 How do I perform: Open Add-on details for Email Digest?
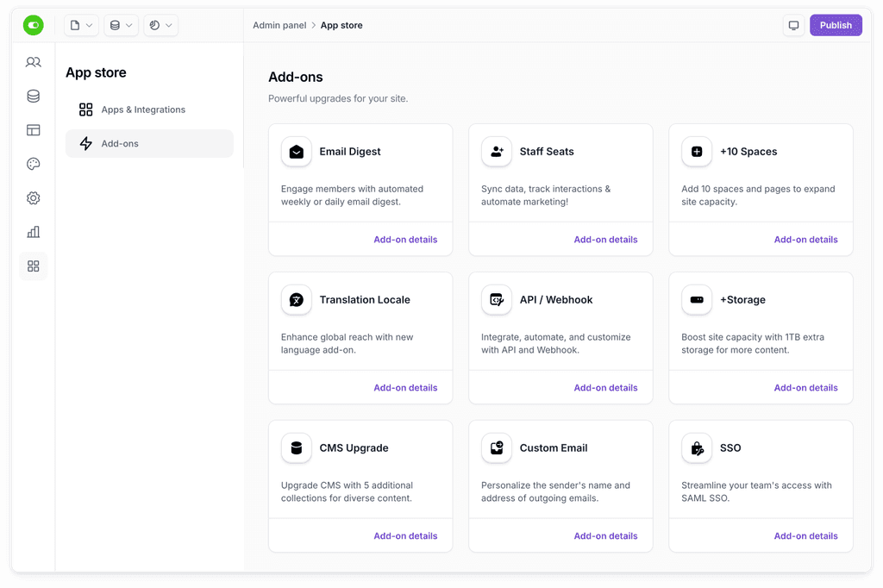click(405, 240)
